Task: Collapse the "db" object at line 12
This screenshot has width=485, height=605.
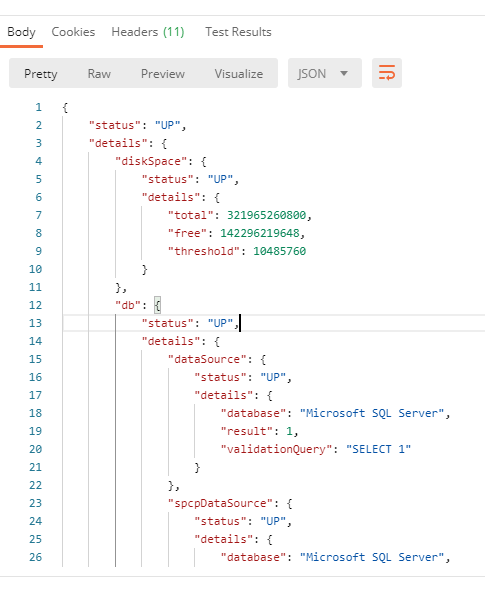Action: (157, 305)
